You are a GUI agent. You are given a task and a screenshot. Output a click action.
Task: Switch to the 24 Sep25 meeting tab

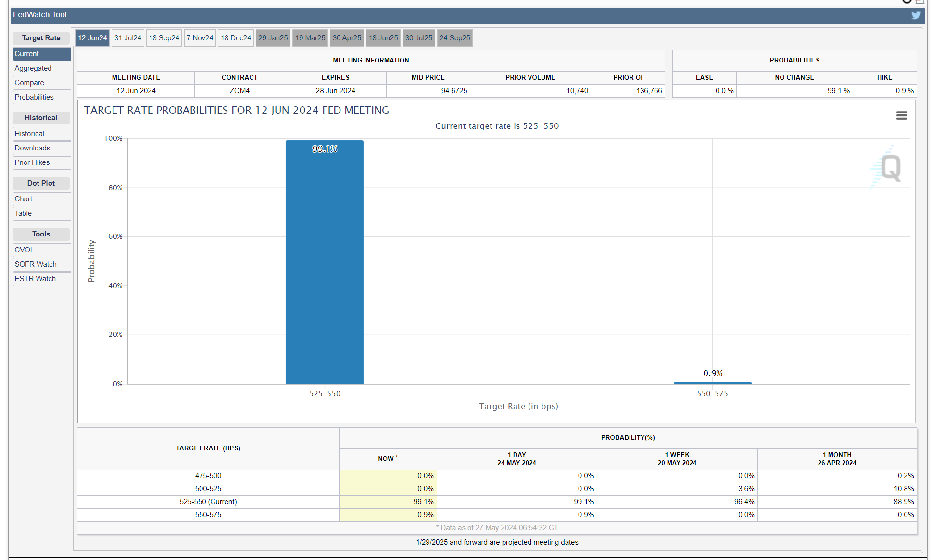click(x=454, y=38)
